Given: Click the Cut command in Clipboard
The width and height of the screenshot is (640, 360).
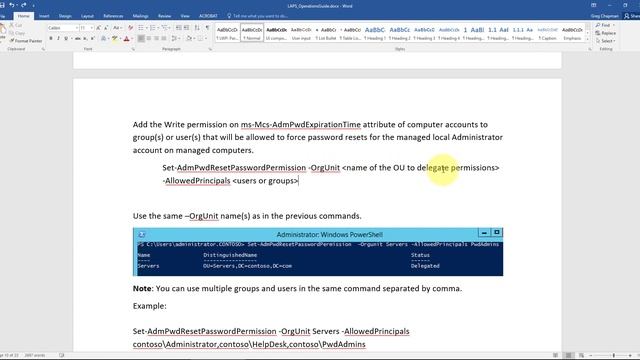Looking at the screenshot, I should point(17,25).
